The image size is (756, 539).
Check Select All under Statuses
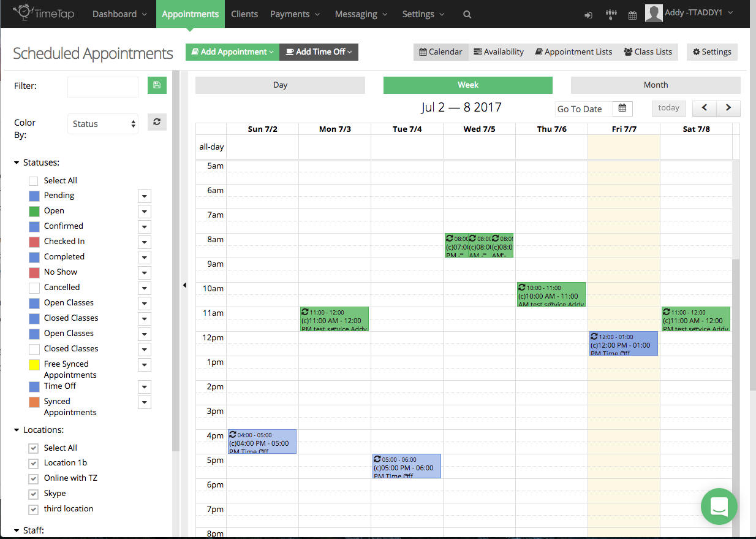(x=34, y=181)
